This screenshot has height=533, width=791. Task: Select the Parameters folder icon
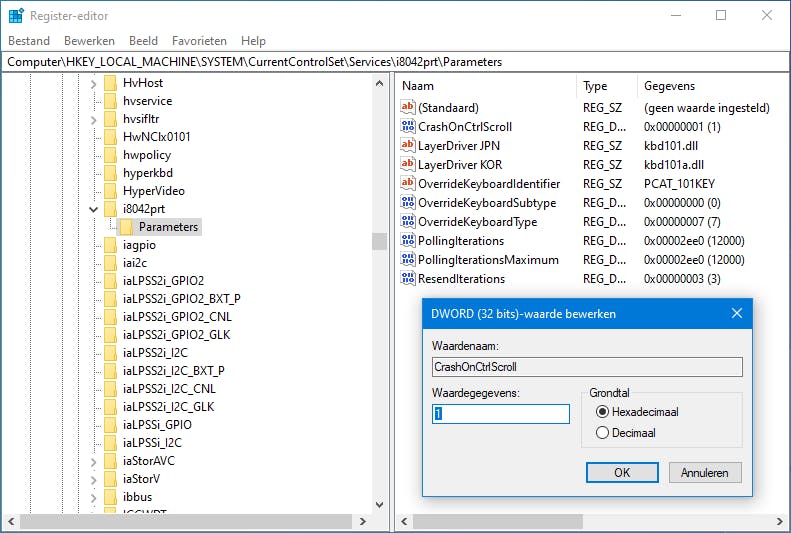coord(127,227)
